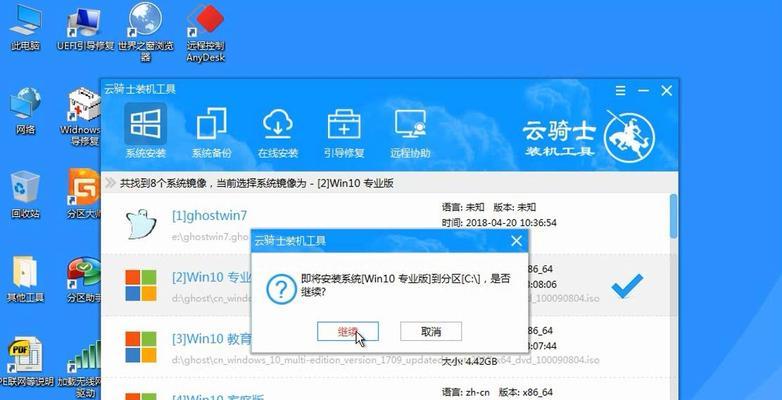
Task: Open the 回收站 recycle bin
Action: click(x=25, y=195)
